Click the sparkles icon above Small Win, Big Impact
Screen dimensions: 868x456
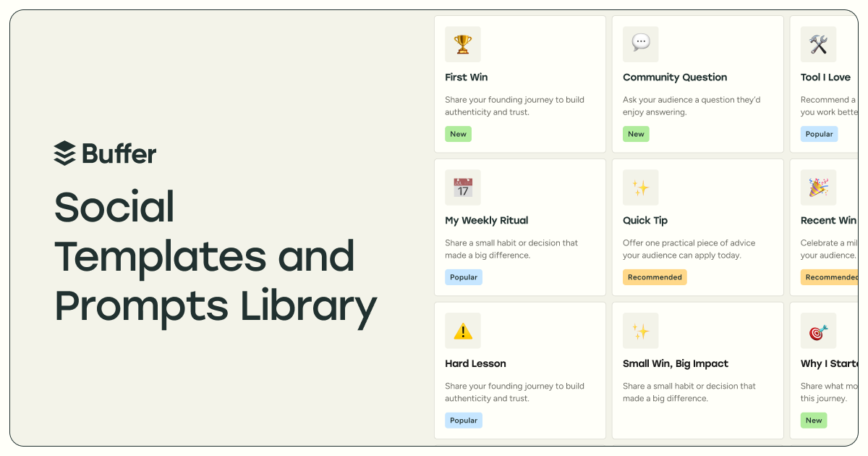[x=641, y=331]
